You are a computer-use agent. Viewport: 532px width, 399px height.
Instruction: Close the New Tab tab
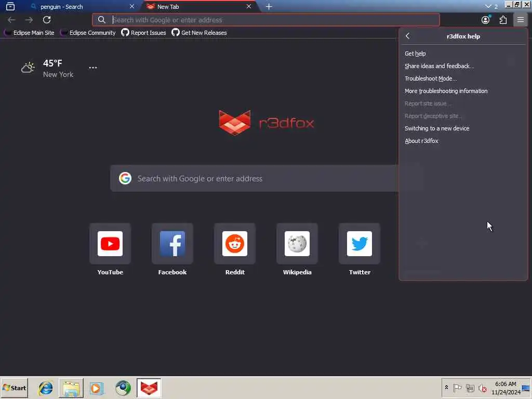pyautogui.click(x=249, y=6)
